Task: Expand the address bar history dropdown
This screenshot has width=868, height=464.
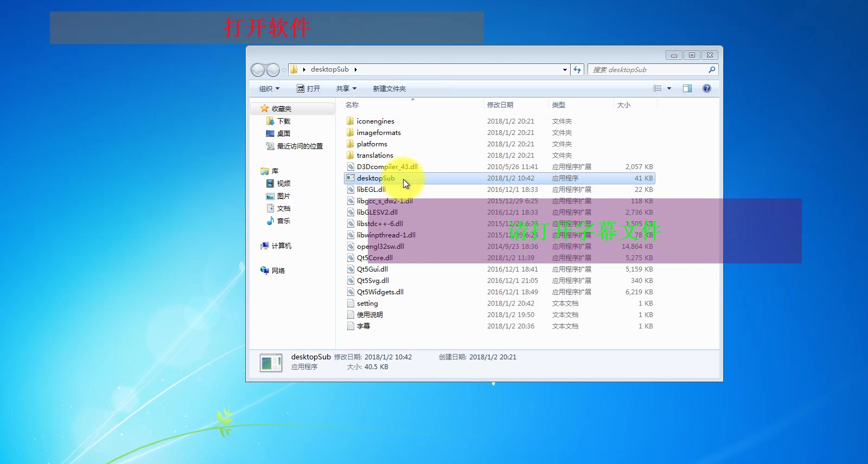Action: tap(565, 69)
